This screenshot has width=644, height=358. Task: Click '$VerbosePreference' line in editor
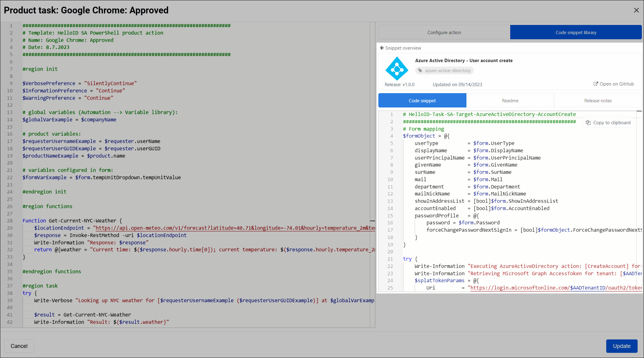80,83
